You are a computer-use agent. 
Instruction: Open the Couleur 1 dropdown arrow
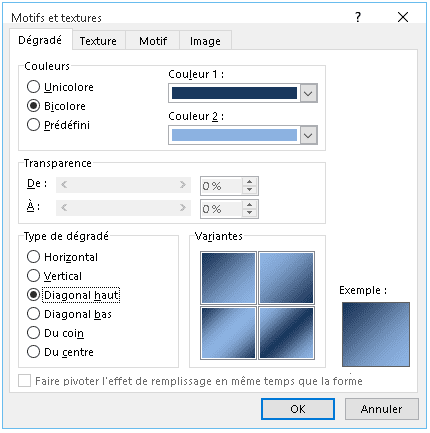308,93
